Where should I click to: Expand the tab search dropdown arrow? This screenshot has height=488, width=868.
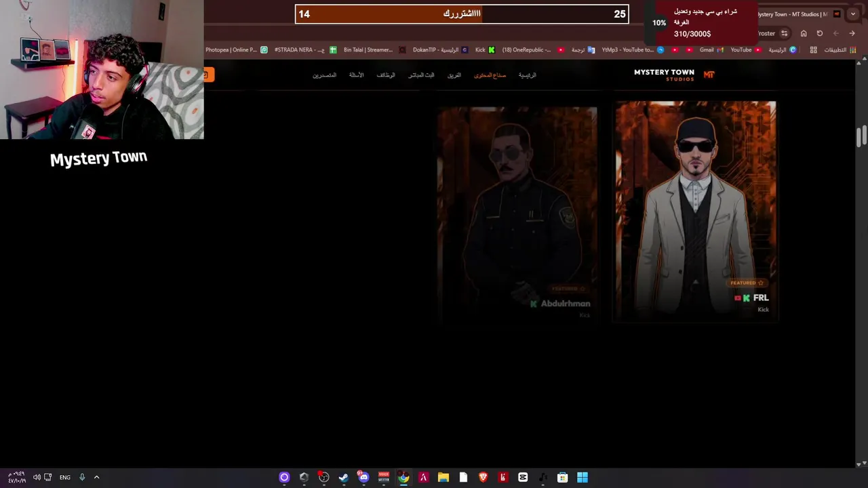(853, 14)
